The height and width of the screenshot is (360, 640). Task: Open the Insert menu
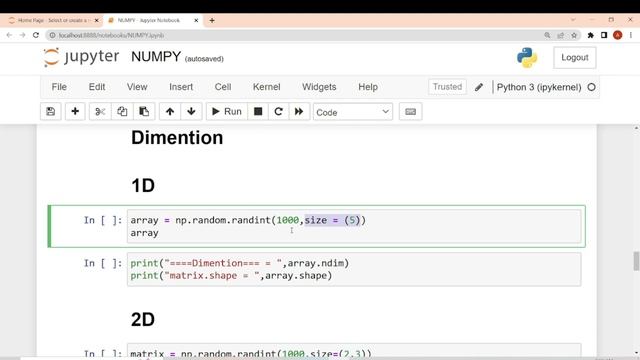point(181,87)
